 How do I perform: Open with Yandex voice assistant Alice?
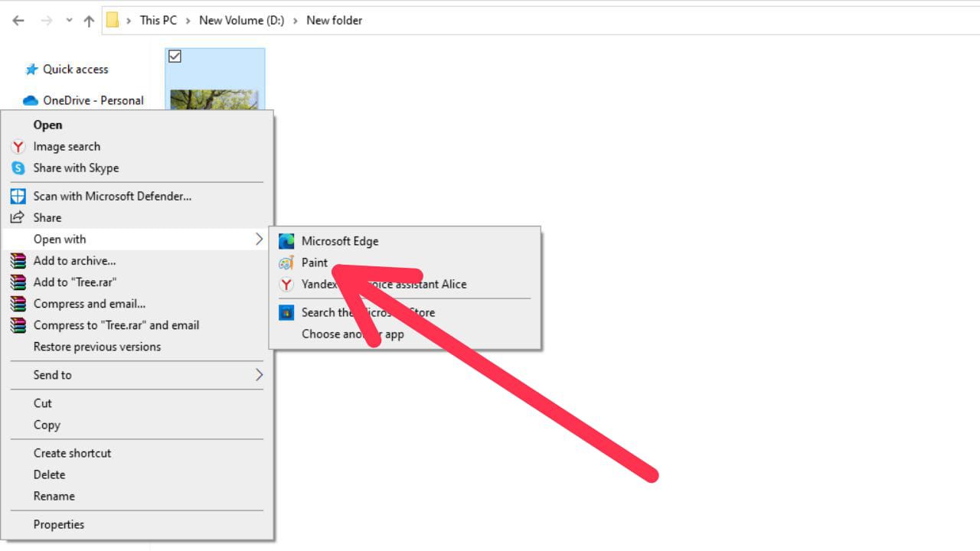pyautogui.click(x=405, y=283)
